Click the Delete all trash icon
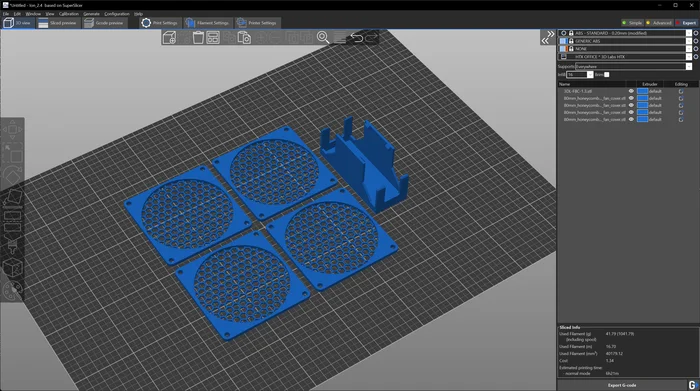The width and height of the screenshot is (700, 391). (x=198, y=37)
